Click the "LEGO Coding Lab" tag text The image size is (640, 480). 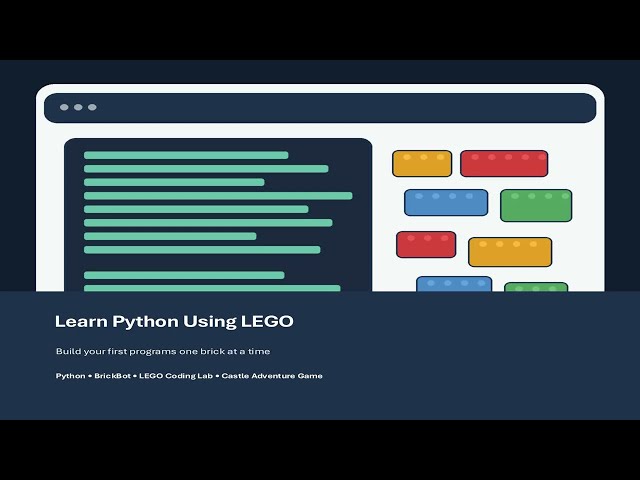pyautogui.click(x=176, y=376)
